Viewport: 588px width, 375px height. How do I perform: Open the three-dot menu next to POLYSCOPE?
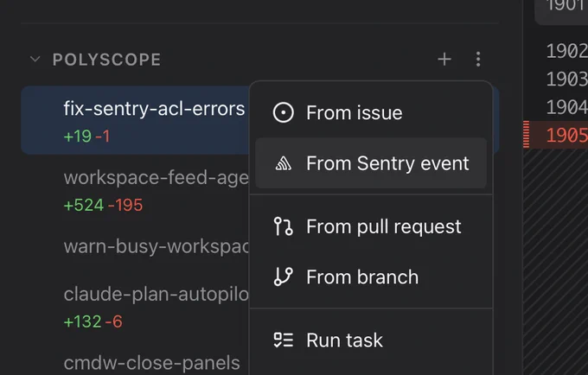tap(478, 60)
